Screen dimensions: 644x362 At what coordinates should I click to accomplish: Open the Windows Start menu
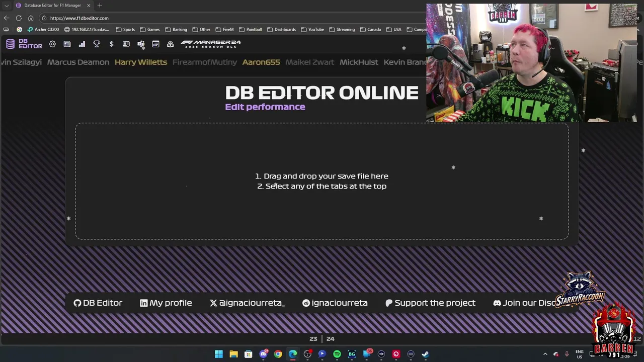(x=219, y=354)
